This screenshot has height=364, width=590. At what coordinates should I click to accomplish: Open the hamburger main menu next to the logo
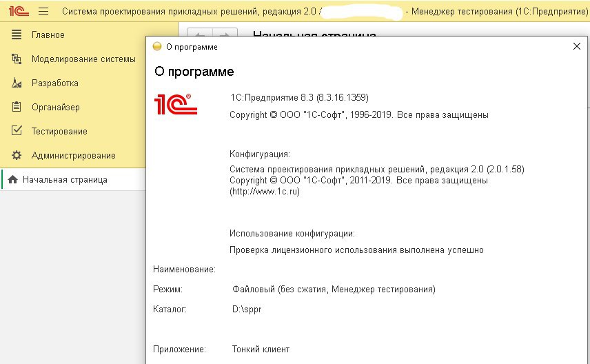[43, 11]
